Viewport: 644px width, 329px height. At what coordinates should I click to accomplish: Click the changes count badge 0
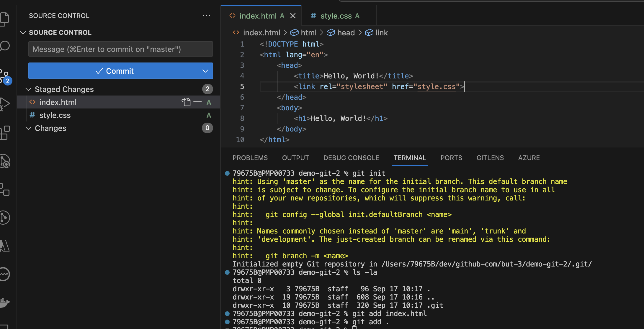(207, 128)
